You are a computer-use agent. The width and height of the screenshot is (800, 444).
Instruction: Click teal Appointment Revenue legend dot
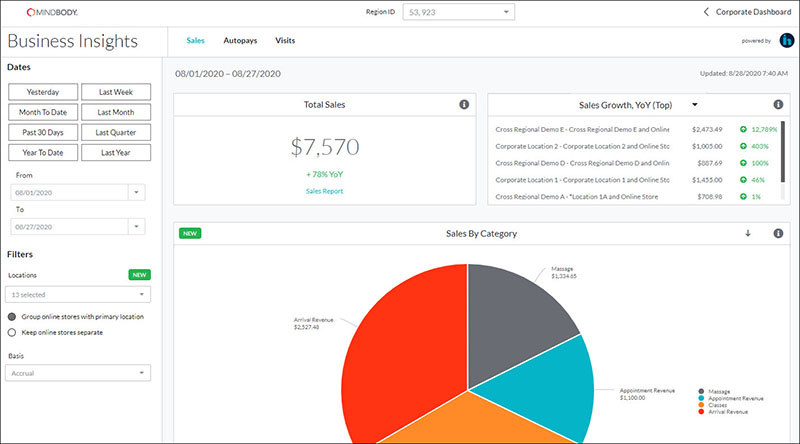coord(701,398)
